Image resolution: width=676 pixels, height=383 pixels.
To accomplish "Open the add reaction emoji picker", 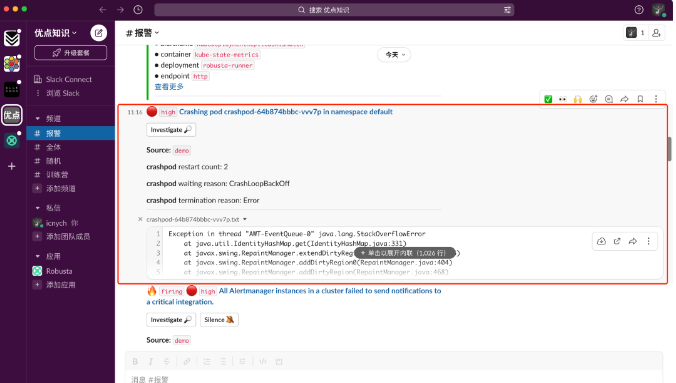I will click(593, 99).
